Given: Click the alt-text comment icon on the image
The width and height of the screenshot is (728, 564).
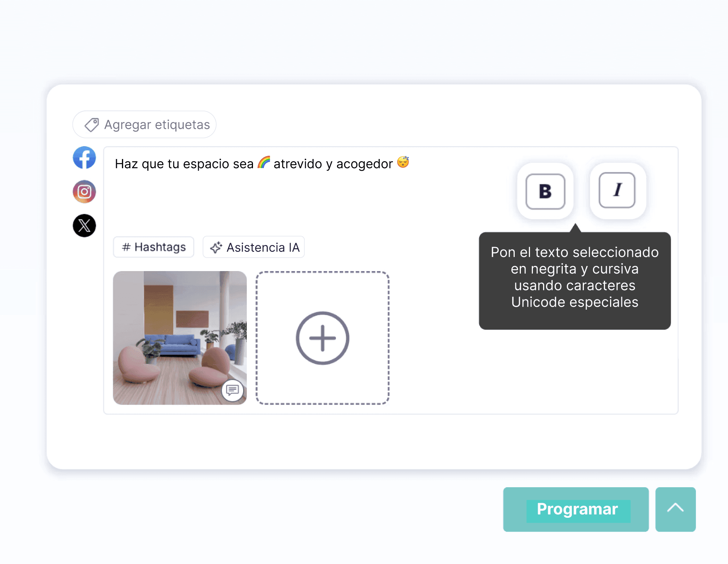Looking at the screenshot, I should coord(232,390).
